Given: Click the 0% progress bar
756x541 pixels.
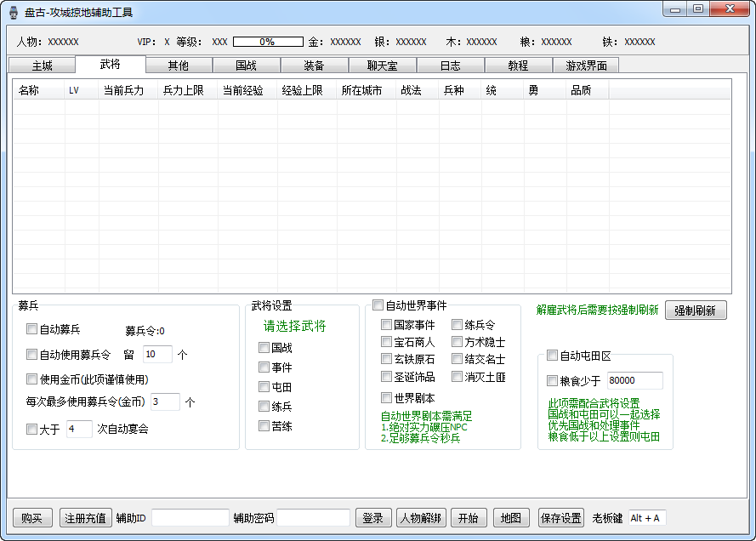Looking at the screenshot, I should point(266,41).
